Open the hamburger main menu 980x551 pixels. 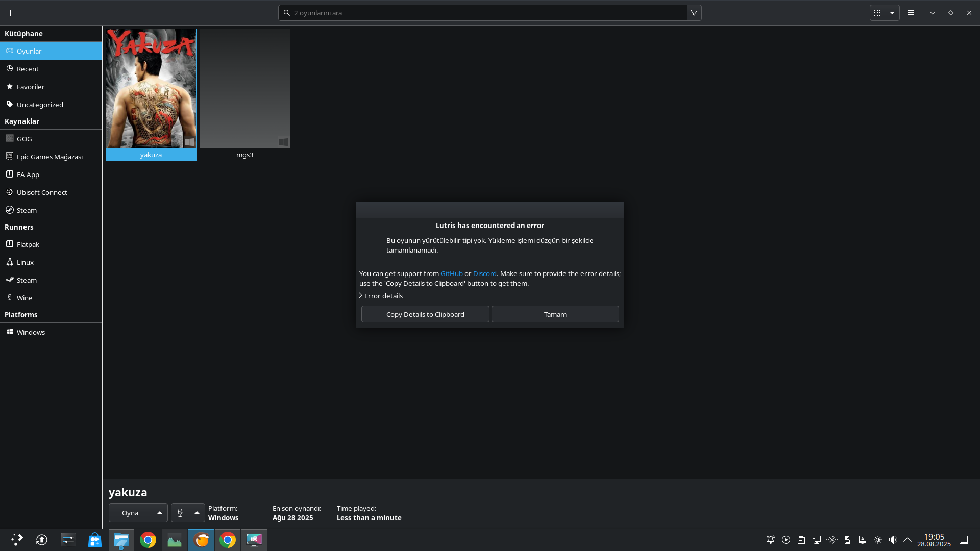click(911, 13)
